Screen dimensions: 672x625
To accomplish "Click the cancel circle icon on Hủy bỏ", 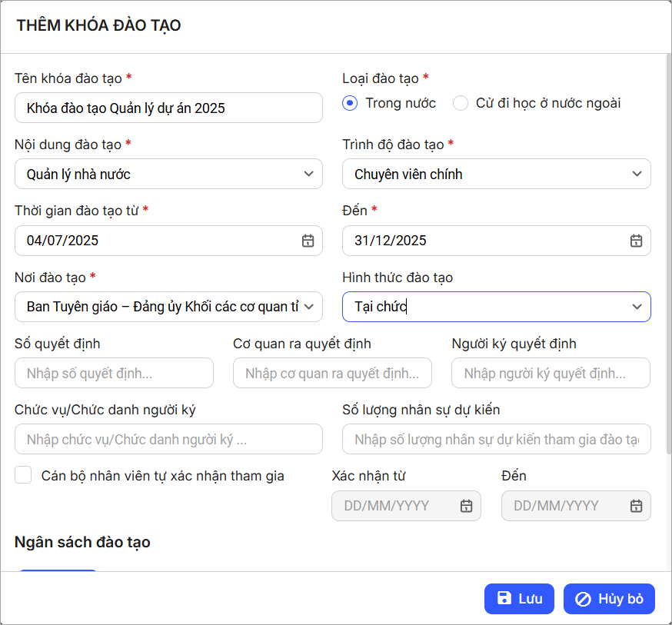I will coord(583,599).
